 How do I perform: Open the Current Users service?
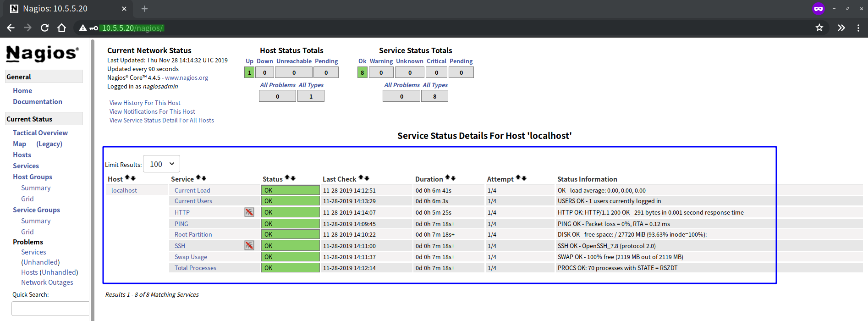(x=193, y=201)
